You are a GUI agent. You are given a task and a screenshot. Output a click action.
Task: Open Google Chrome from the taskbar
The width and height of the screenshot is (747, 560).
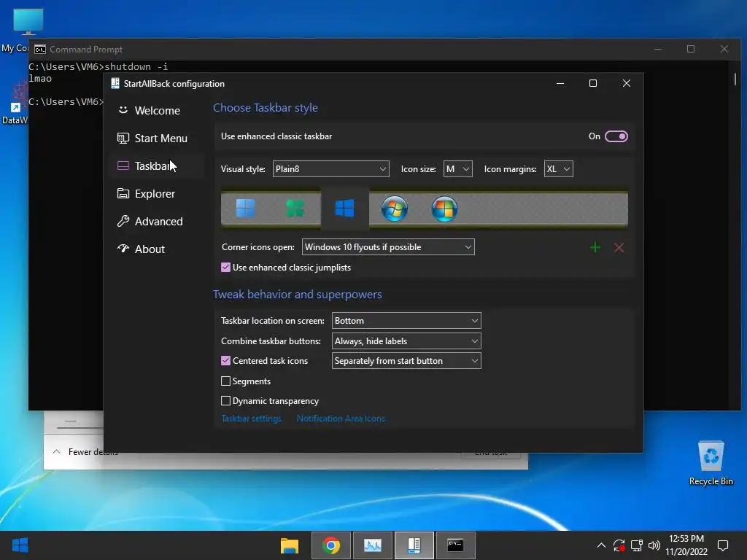(x=330, y=545)
